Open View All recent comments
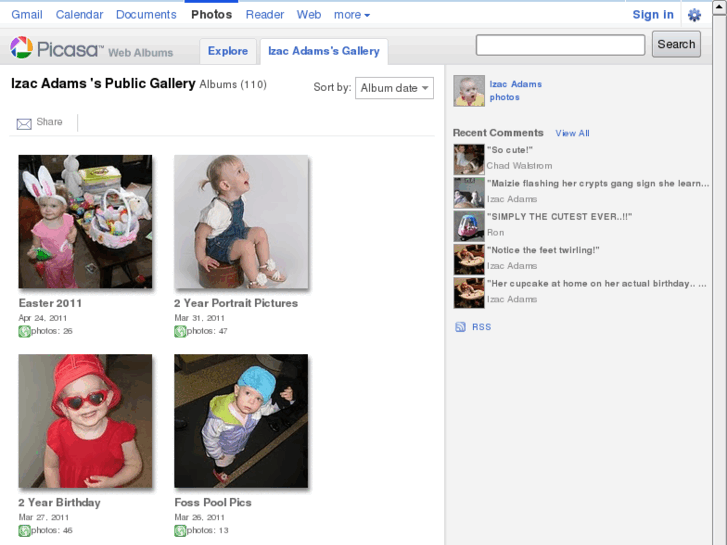 click(573, 133)
